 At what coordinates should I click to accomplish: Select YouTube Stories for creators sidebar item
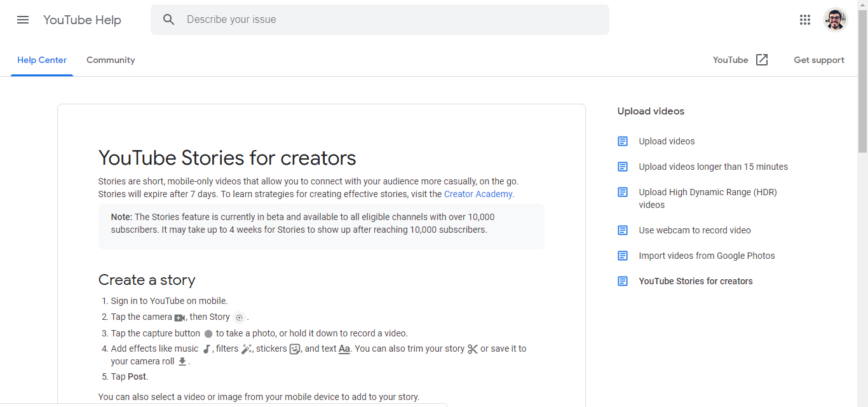(695, 281)
